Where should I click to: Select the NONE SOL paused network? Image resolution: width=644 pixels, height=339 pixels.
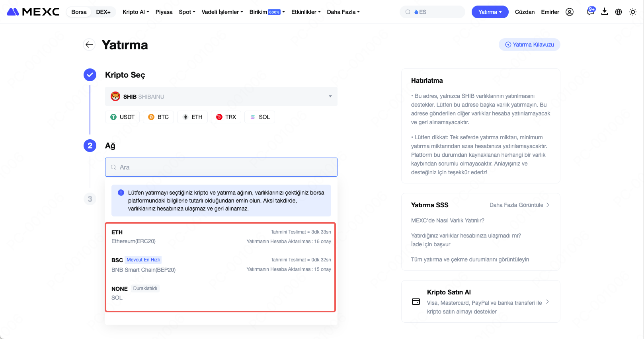[x=221, y=293]
